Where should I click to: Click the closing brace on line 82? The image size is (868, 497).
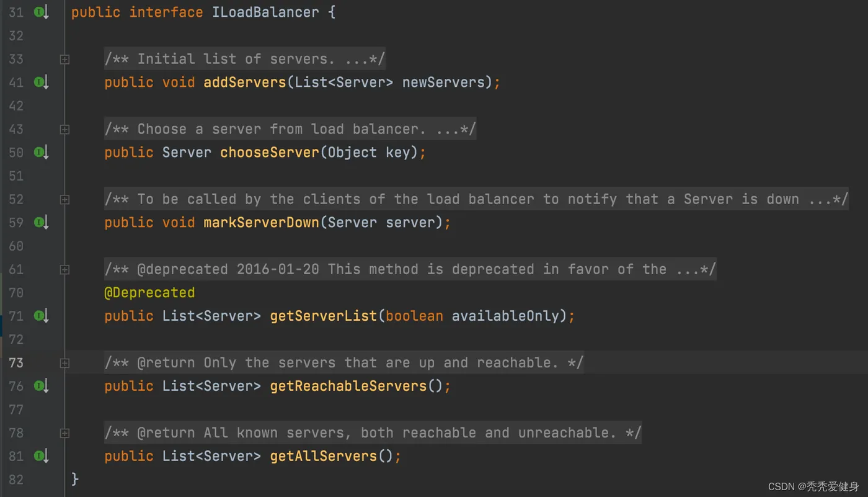pos(75,479)
